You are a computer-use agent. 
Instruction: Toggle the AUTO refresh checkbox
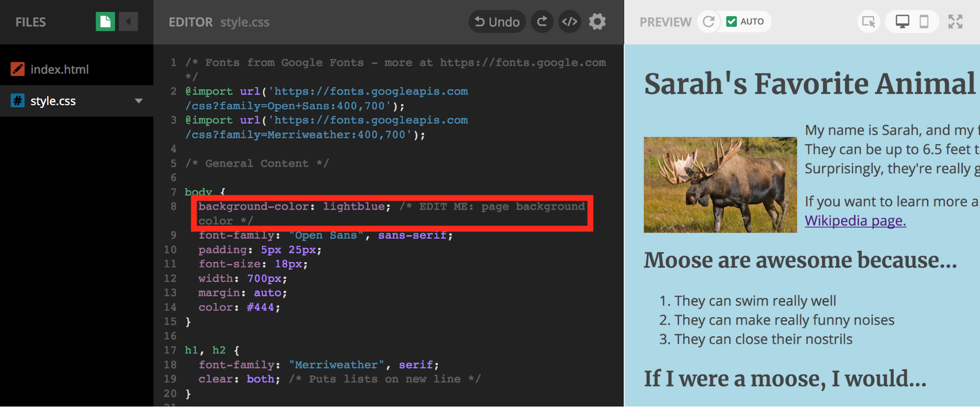[x=731, y=22]
